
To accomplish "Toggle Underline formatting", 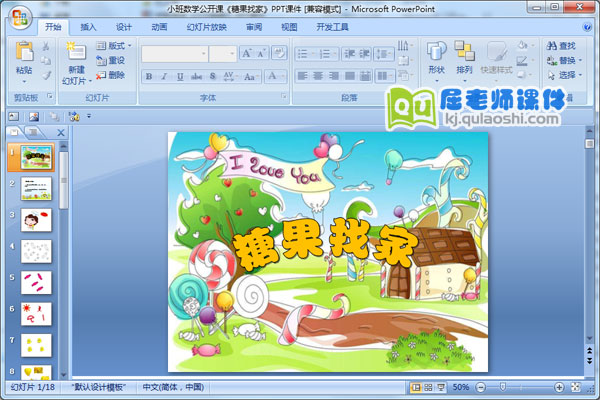I will pyautogui.click(x=180, y=76).
